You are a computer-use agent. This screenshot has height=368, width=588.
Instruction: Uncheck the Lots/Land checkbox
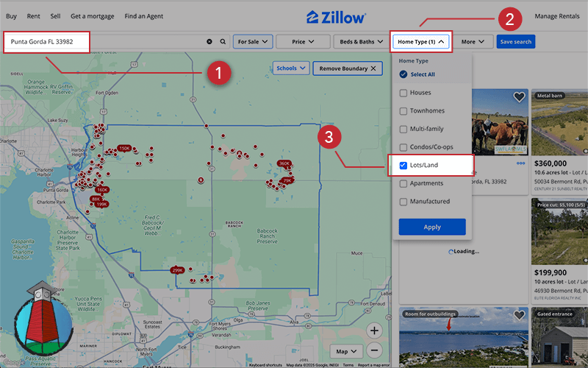pos(403,165)
